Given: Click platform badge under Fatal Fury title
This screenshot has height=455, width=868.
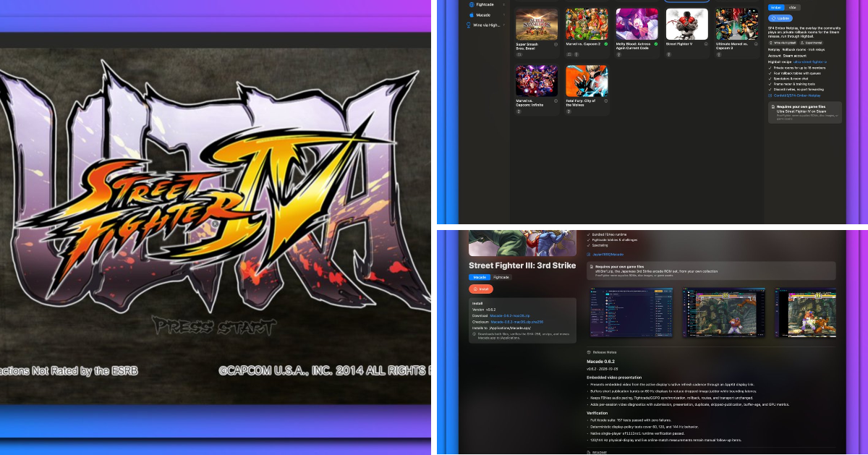Looking at the screenshot, I should [569, 112].
